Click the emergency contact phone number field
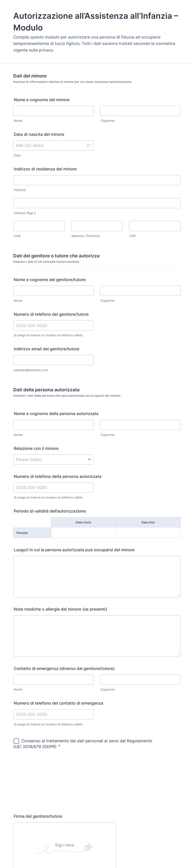Viewport: 192px width, 868px height. (53, 714)
